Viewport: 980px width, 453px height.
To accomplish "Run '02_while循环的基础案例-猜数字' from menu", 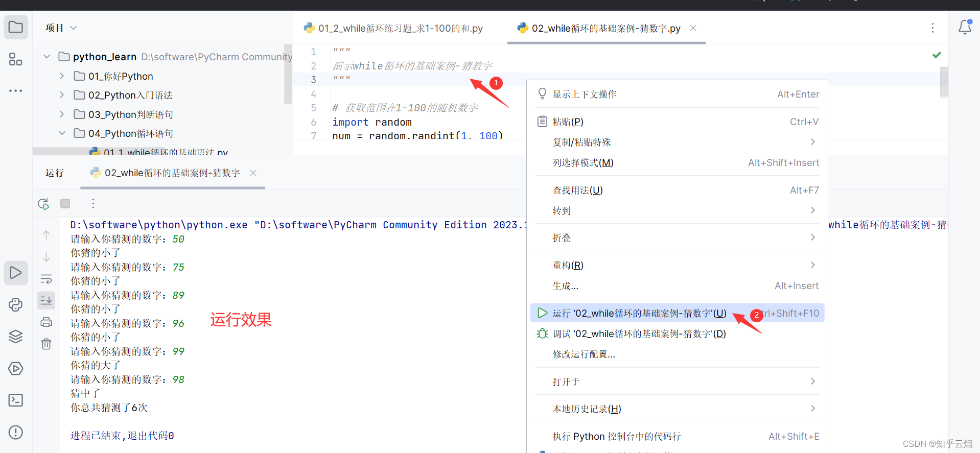I will (x=677, y=313).
